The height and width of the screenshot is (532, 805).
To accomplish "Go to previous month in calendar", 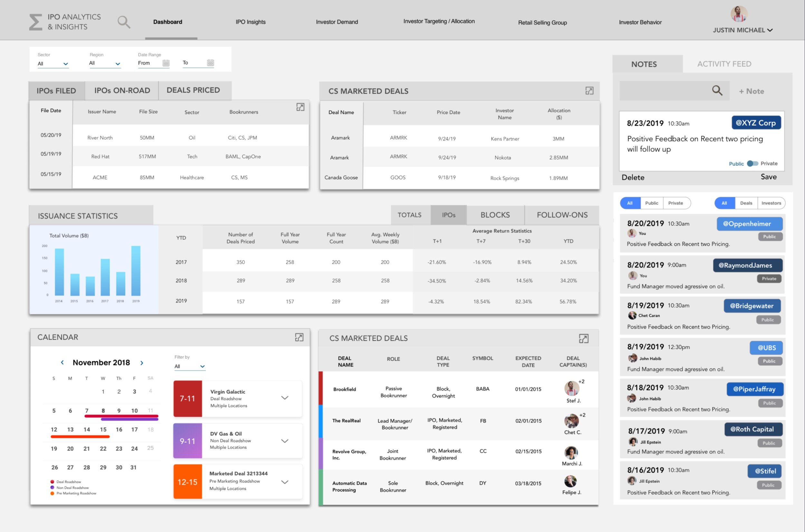I will click(x=62, y=362).
